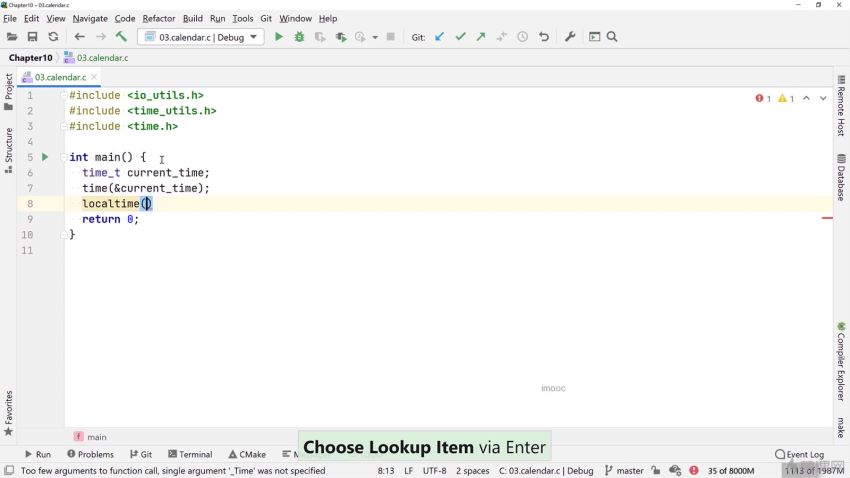Close the 03.calendar.c editor tab
The image size is (850, 478).
[95, 77]
